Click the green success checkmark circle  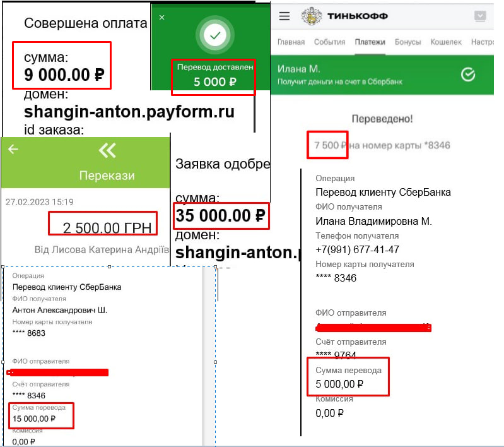215,35
